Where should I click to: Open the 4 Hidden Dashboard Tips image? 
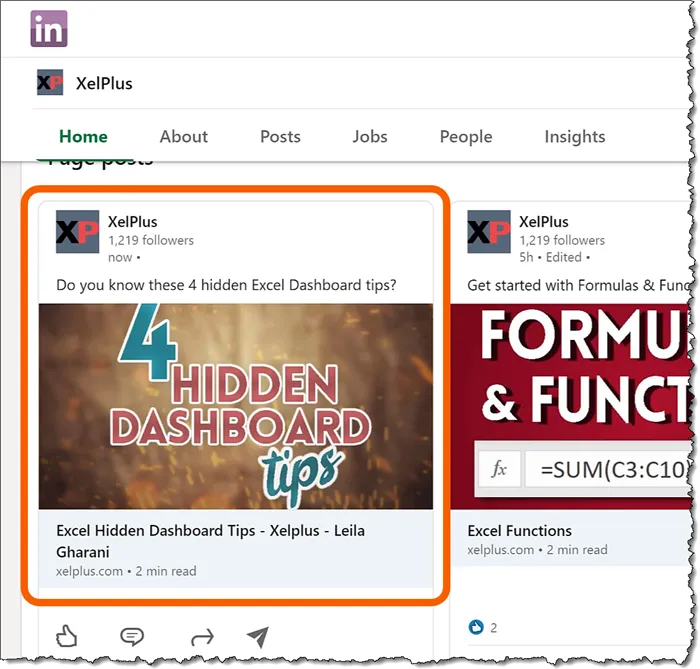click(236, 407)
